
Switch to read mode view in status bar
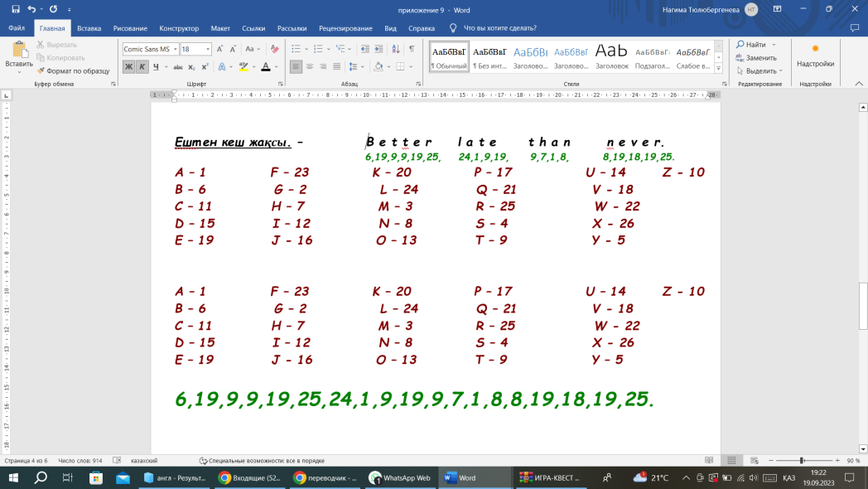pyautogui.click(x=709, y=460)
